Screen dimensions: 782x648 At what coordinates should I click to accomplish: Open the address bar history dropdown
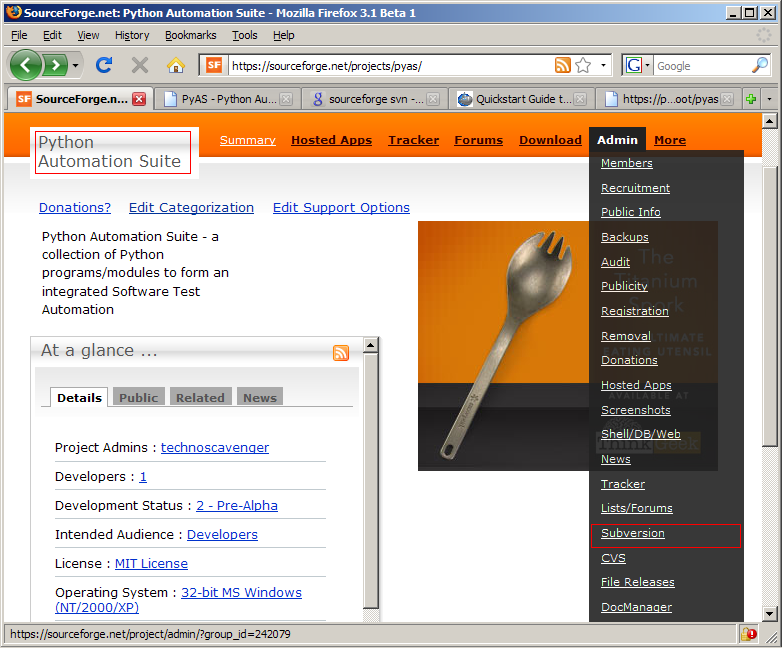(603, 65)
